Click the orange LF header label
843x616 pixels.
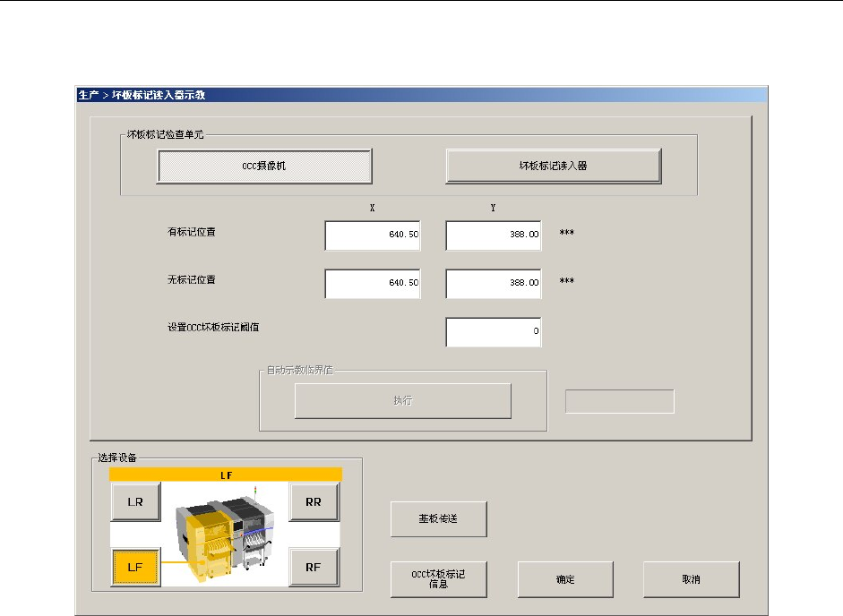point(226,475)
